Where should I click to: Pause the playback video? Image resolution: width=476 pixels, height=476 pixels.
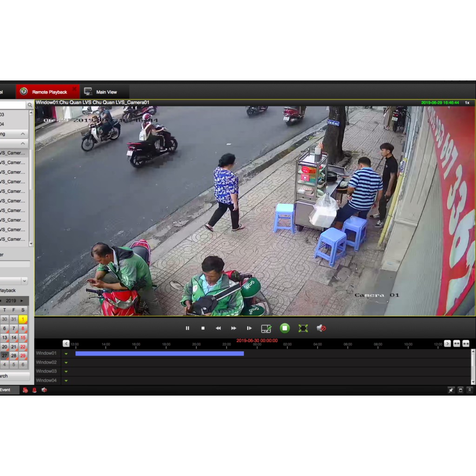[x=188, y=328]
